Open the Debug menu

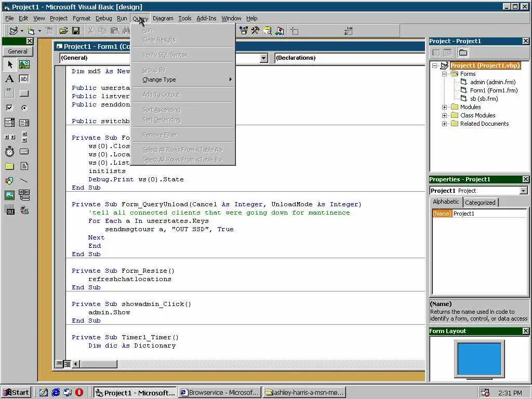click(103, 18)
